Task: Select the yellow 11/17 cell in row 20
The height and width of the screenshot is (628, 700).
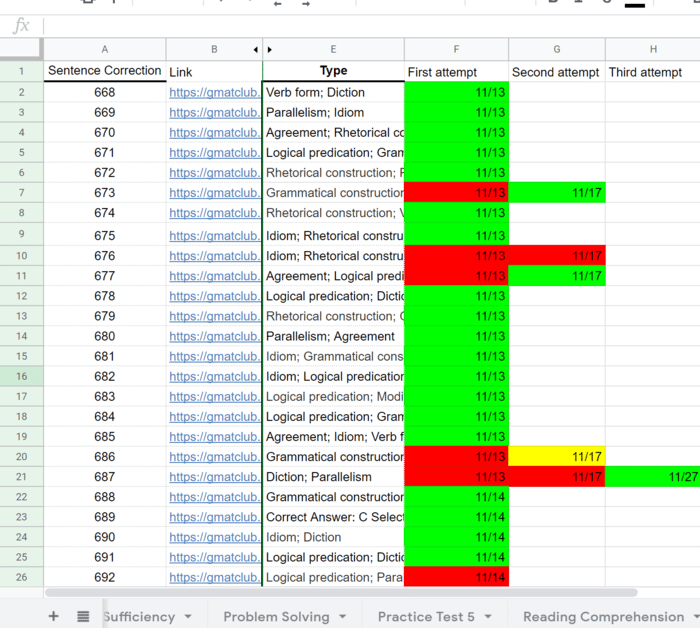Action: tap(556, 457)
